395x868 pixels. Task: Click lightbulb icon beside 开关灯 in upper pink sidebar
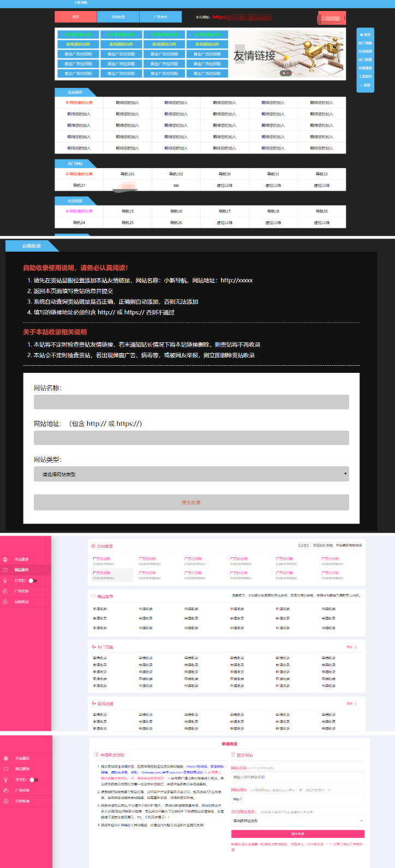[x=5, y=581]
